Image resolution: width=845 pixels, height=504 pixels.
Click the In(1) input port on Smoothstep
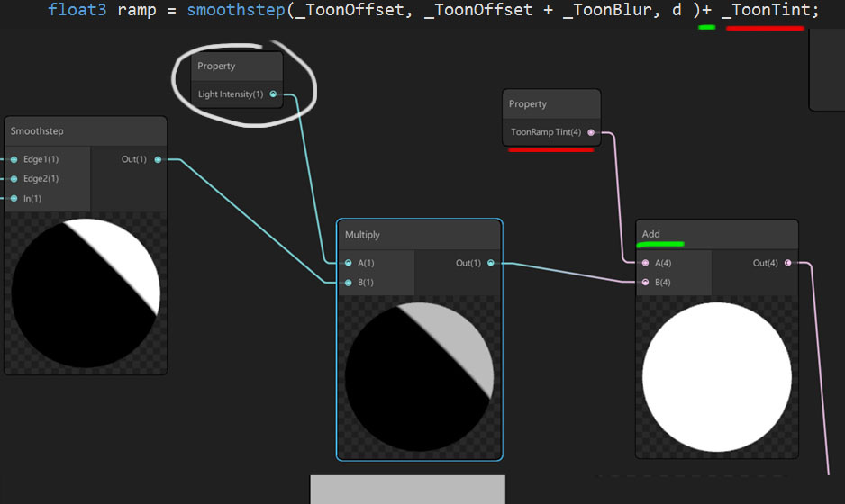pos(14,198)
